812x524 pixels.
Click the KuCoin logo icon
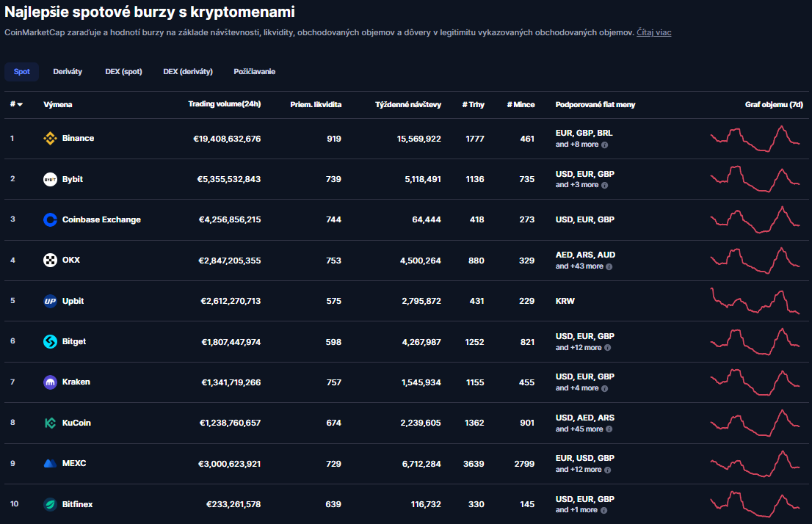tap(51, 423)
